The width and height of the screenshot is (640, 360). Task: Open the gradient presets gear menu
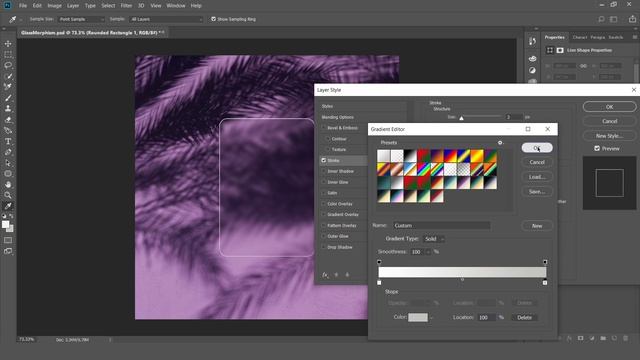500,142
